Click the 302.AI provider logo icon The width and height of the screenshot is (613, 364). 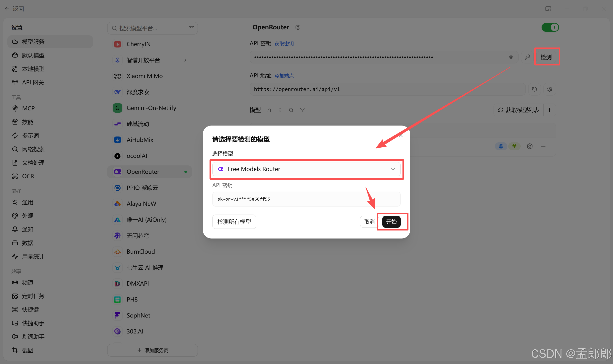(x=118, y=331)
